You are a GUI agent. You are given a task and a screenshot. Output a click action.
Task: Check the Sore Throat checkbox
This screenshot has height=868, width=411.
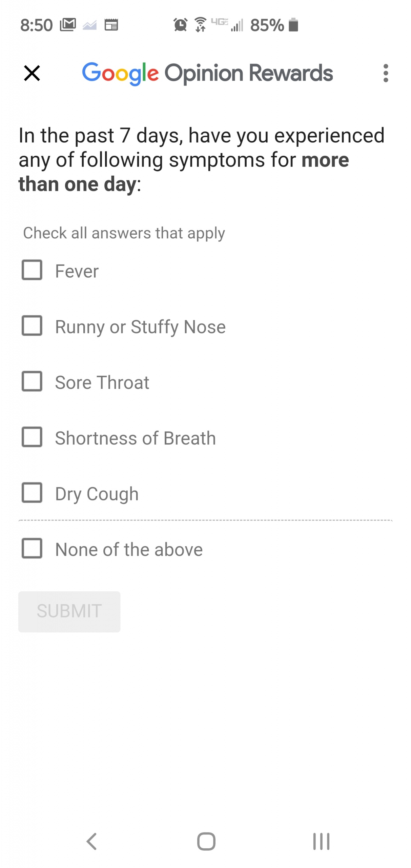32,381
